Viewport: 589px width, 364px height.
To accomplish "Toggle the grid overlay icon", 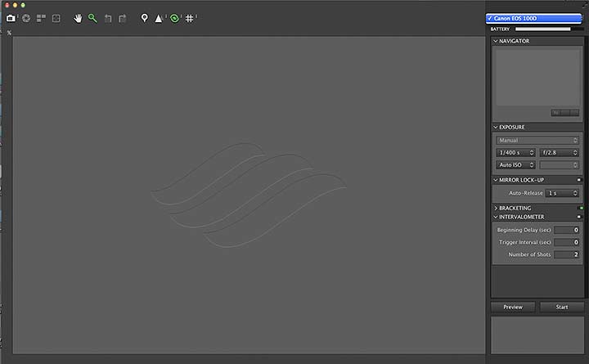I will [189, 18].
